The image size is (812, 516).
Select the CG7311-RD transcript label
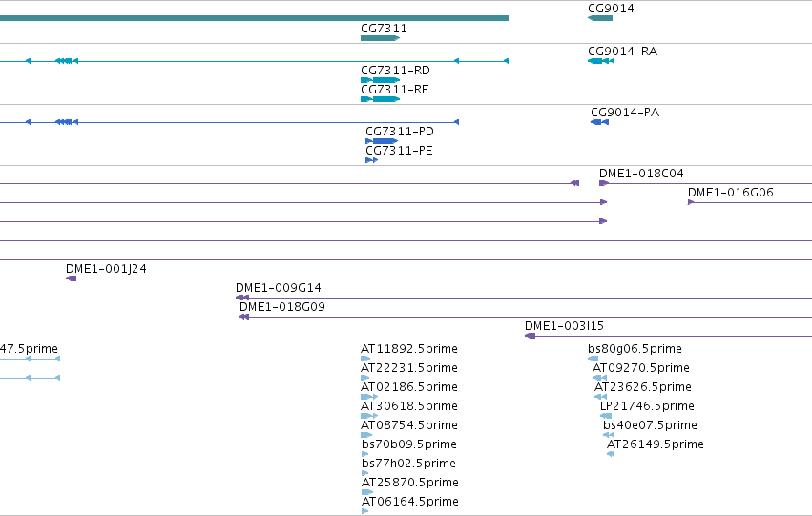395,71
